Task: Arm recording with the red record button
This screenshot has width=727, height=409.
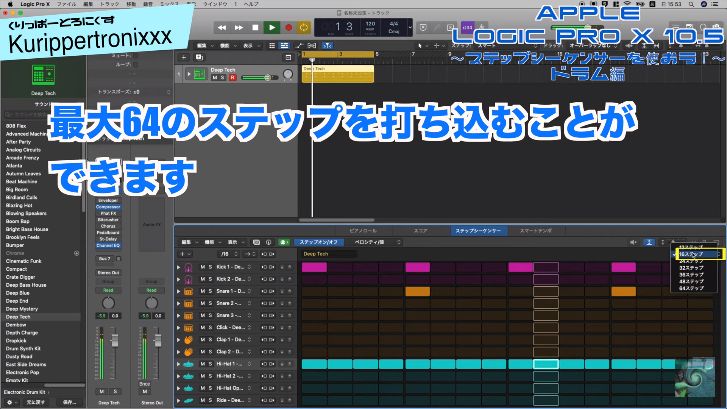Action: pyautogui.click(x=288, y=27)
